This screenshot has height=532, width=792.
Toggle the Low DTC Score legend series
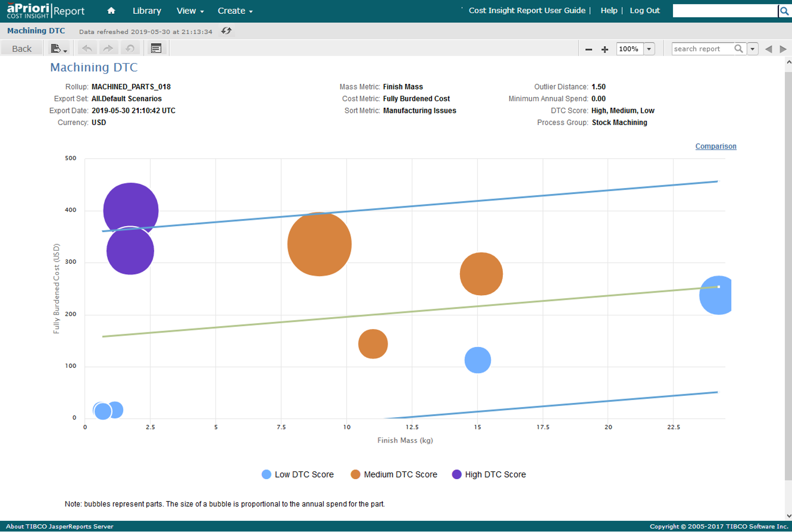click(298, 475)
